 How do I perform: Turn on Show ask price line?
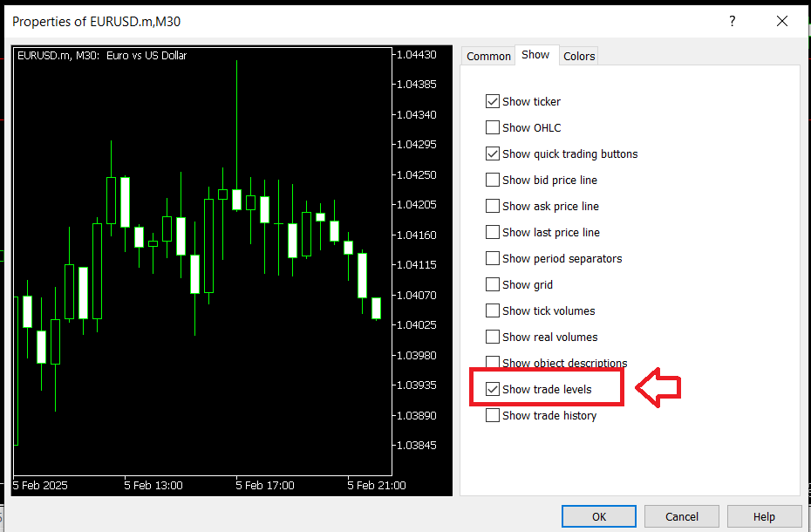click(x=493, y=207)
